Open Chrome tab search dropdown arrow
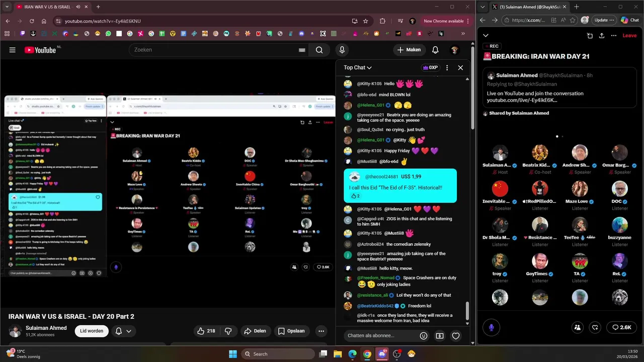This screenshot has height=362, width=644. [7, 7]
